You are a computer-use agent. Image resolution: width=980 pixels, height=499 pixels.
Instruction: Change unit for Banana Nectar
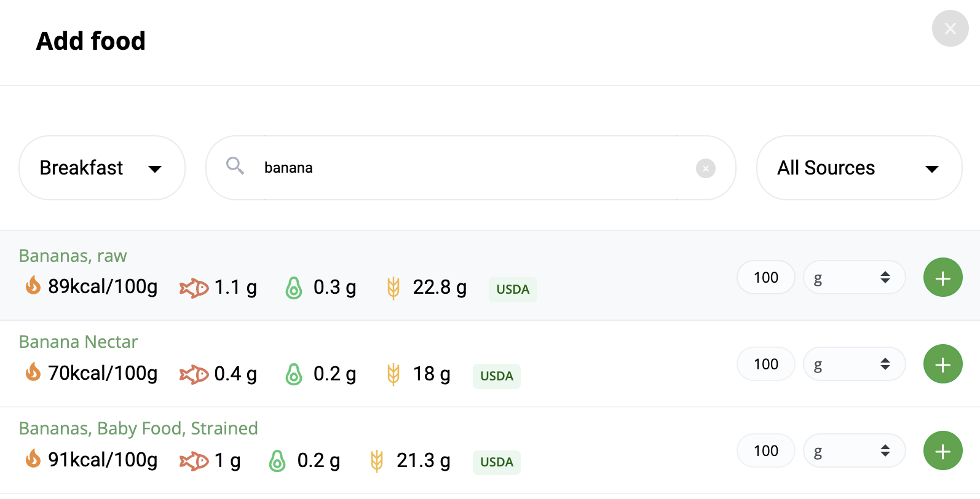[x=854, y=364]
